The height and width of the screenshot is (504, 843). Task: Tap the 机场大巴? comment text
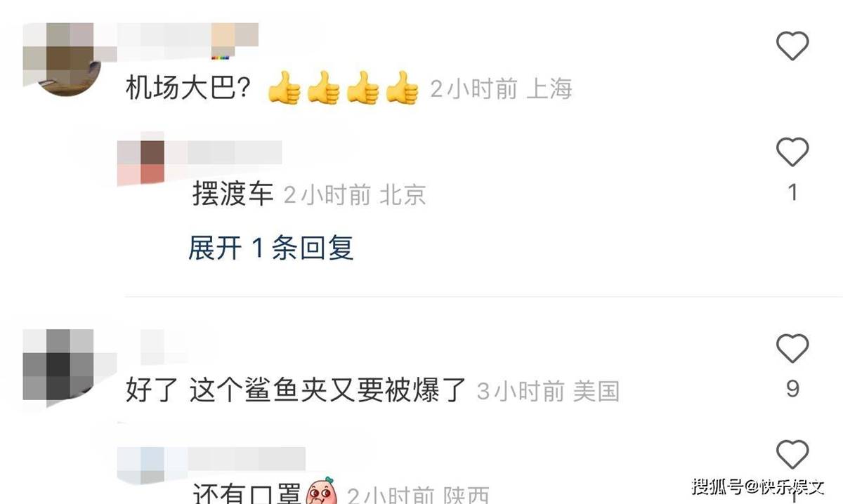coord(185,89)
